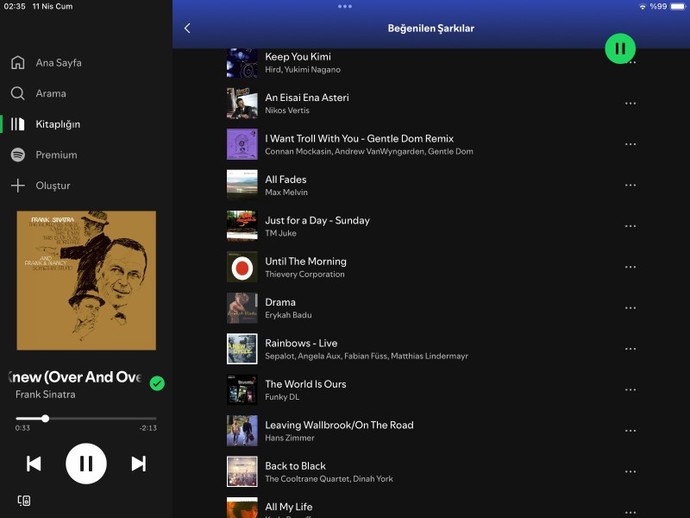This screenshot has width=690, height=518.
Task: Open Kitaplığın library icon
Action: (x=18, y=124)
